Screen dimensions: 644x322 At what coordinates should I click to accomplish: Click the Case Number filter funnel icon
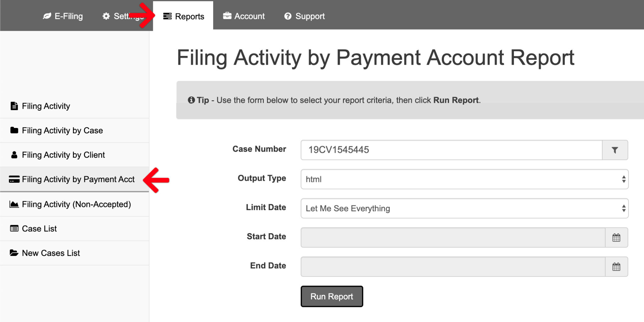615,150
